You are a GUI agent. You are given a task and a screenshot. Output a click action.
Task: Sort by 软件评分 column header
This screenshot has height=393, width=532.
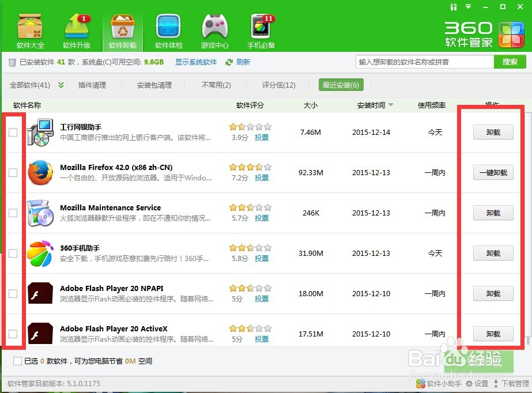pyautogui.click(x=250, y=105)
